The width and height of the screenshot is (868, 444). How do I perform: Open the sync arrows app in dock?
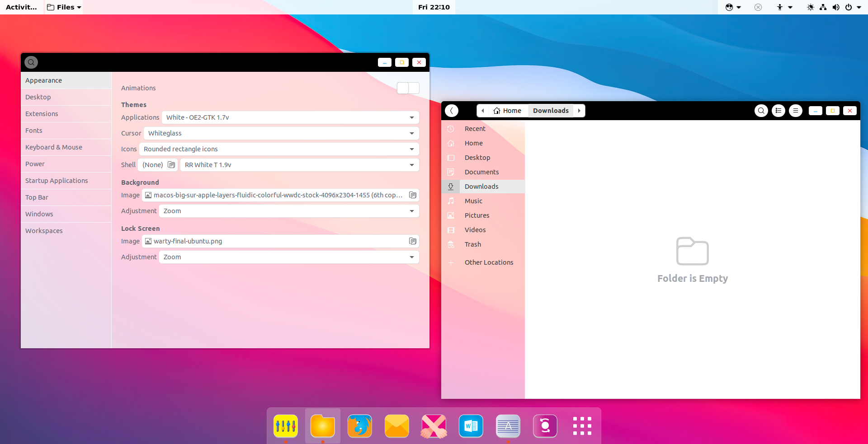(x=545, y=426)
